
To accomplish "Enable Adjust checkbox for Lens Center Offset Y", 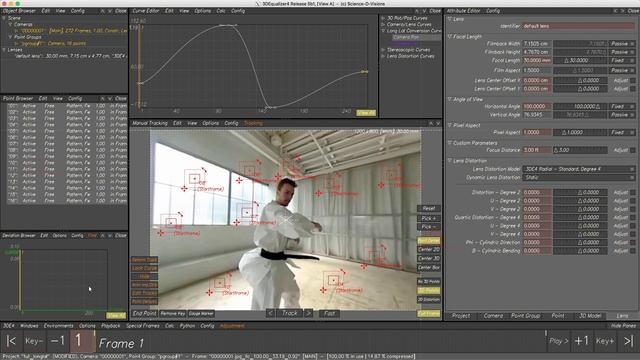I will click(633, 89).
